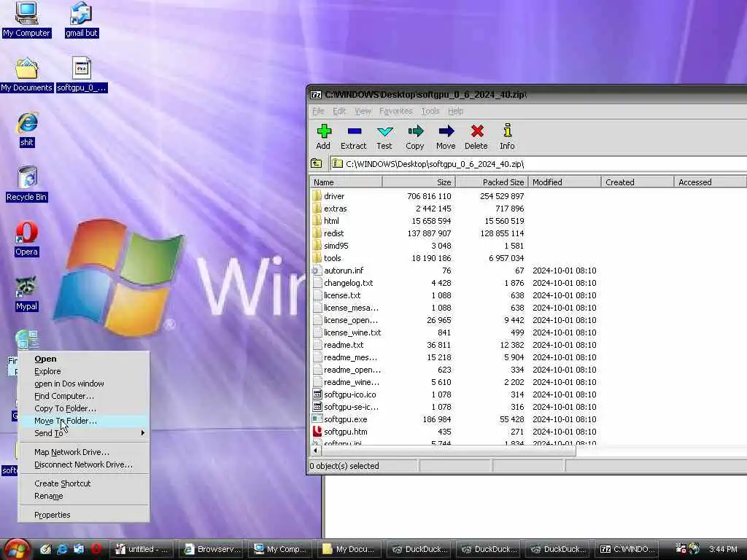Open the Tools menu in 7-Zip
Viewport: 747px width, 560px height.
(x=430, y=111)
